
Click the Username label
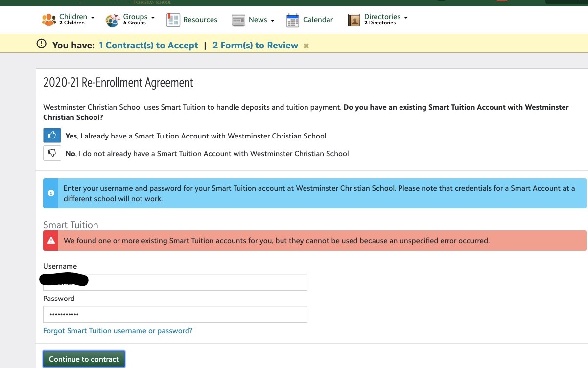tap(60, 266)
